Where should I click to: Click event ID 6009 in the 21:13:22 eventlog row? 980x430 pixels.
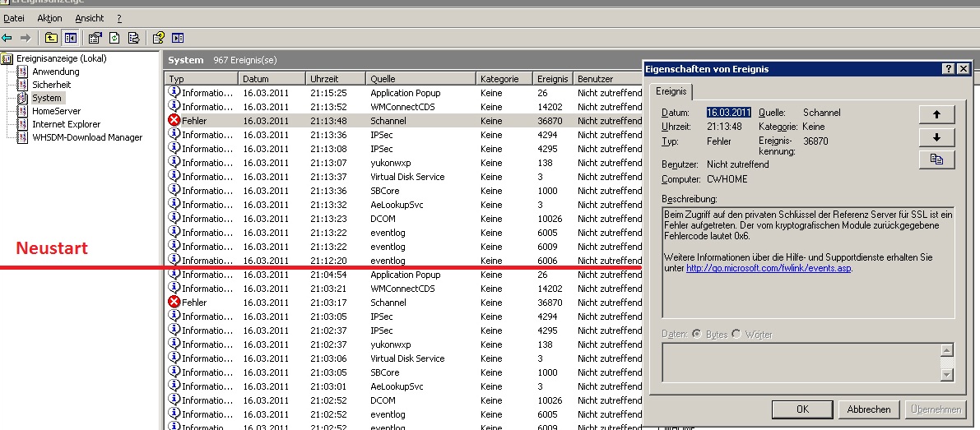(x=547, y=247)
